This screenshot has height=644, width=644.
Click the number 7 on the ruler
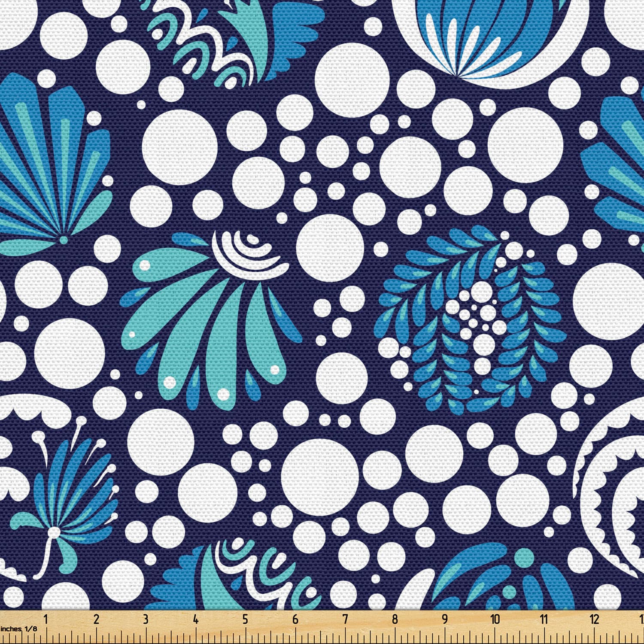click(345, 619)
